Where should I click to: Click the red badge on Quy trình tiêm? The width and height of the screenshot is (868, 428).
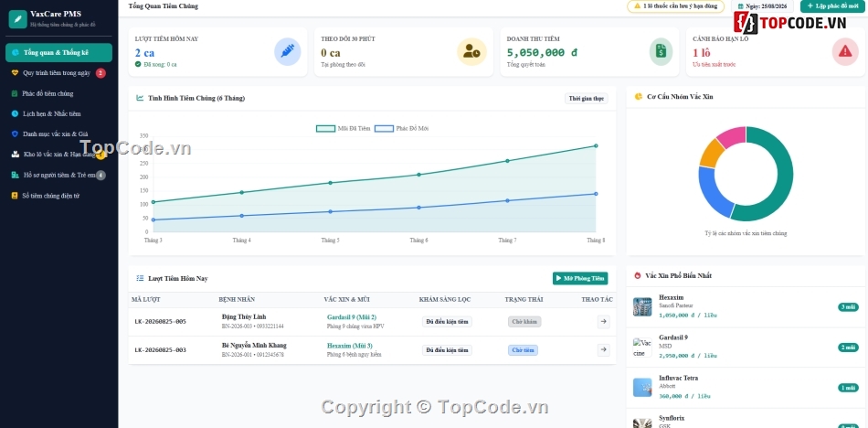tap(101, 73)
